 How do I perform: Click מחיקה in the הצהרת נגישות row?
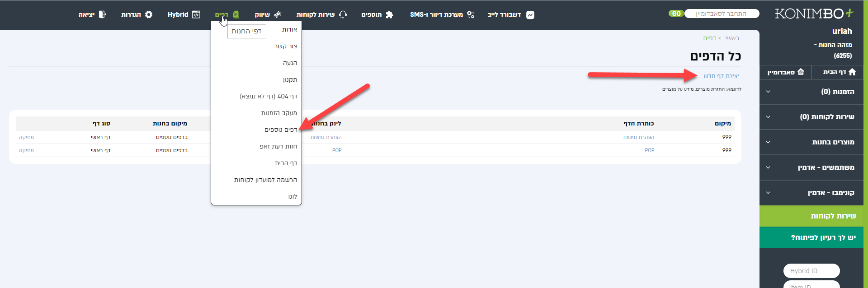[x=26, y=137]
